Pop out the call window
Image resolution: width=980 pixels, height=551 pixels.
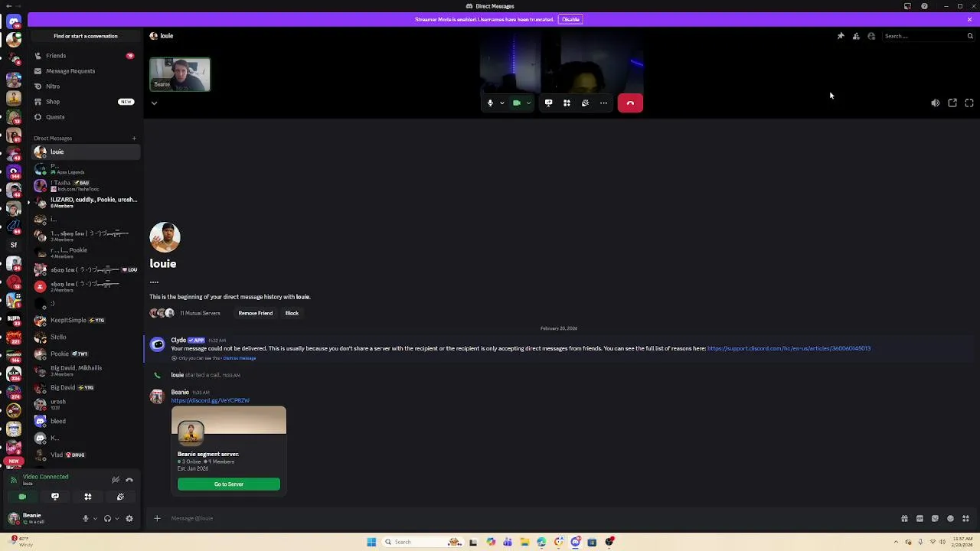pos(952,103)
